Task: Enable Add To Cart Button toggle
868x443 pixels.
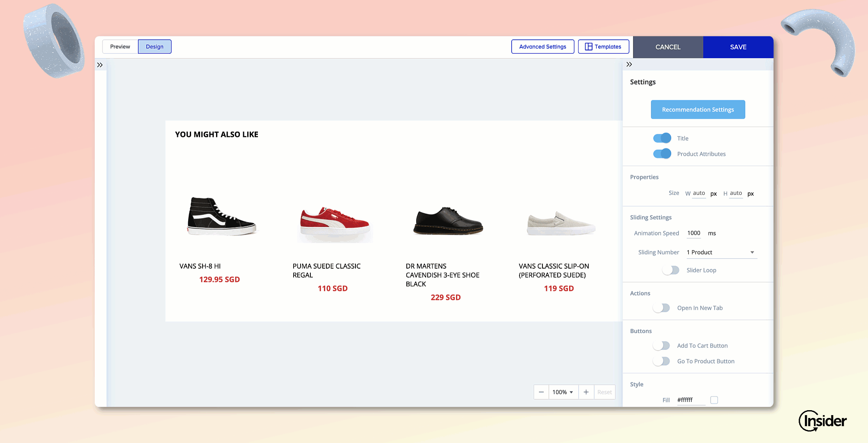Action: point(661,346)
